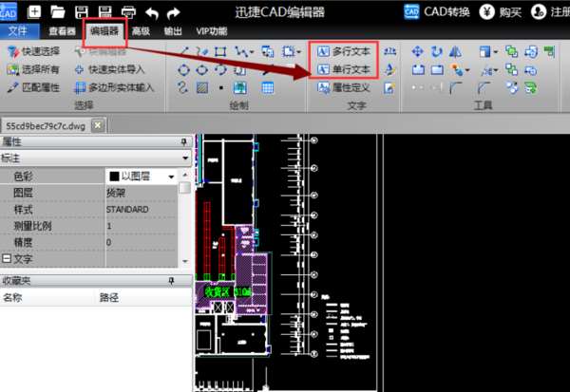Viewport: 570px width, 392px height.
Task: Select the Mirror tool
Action: pos(455,51)
